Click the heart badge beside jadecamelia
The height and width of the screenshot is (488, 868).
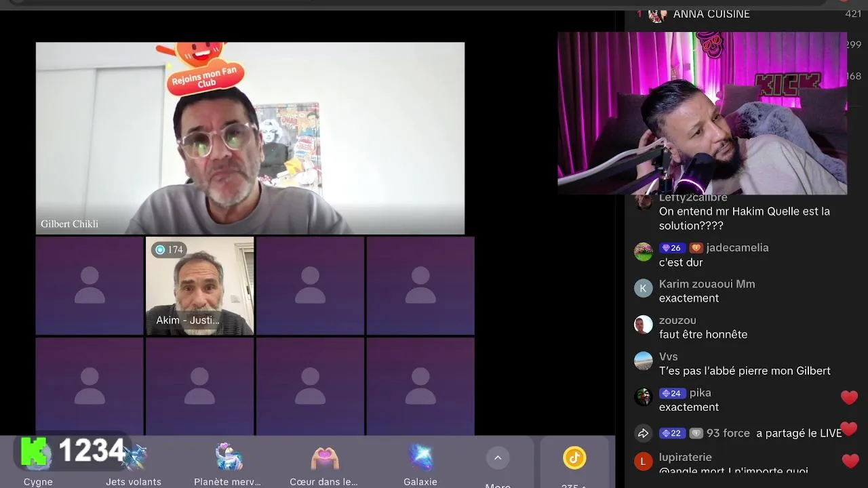click(x=696, y=248)
